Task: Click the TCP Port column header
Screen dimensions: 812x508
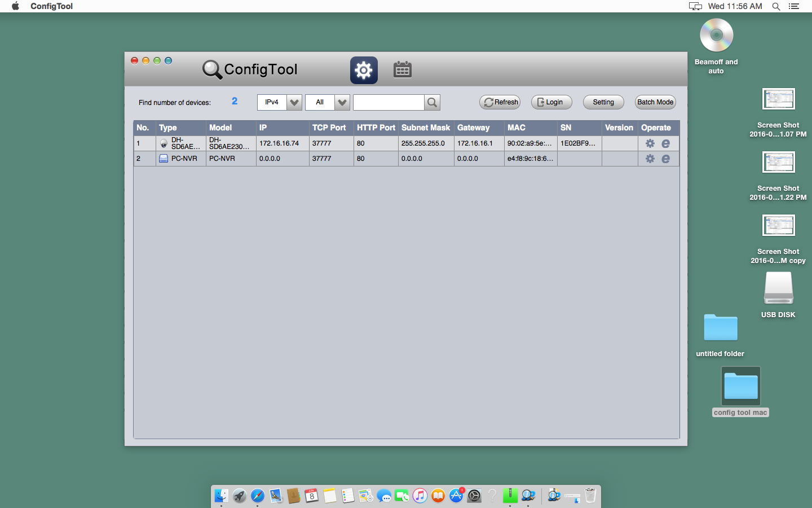Action: coord(332,128)
